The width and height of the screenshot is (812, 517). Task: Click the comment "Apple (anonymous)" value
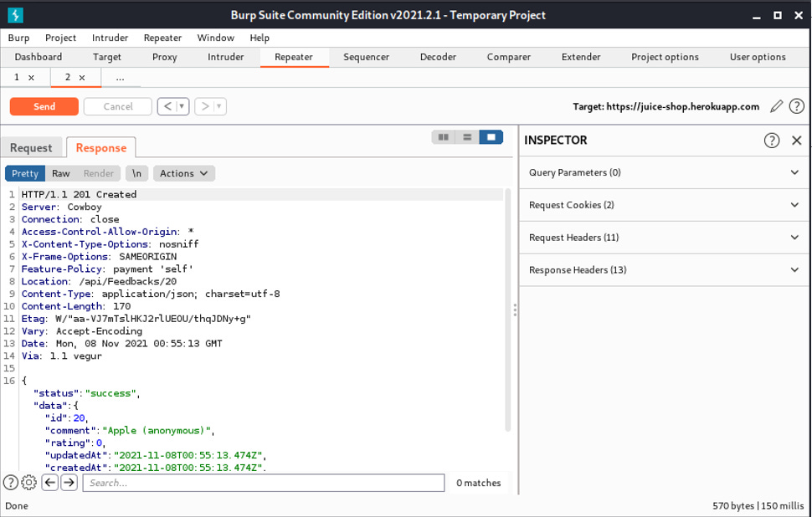(158, 431)
